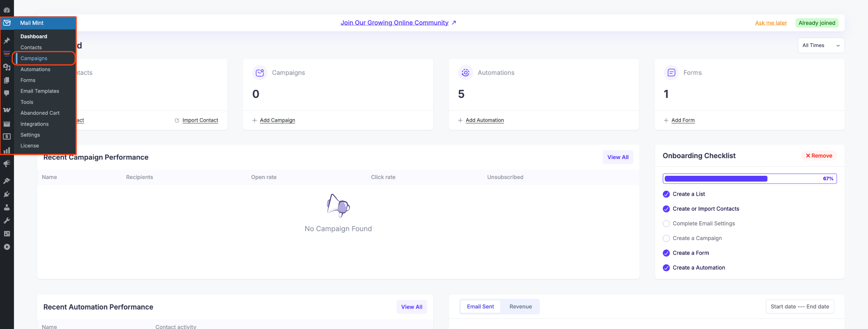Screen dimensions: 868x329
Task: Click the Import Contact arrow icon
Action: (177, 120)
